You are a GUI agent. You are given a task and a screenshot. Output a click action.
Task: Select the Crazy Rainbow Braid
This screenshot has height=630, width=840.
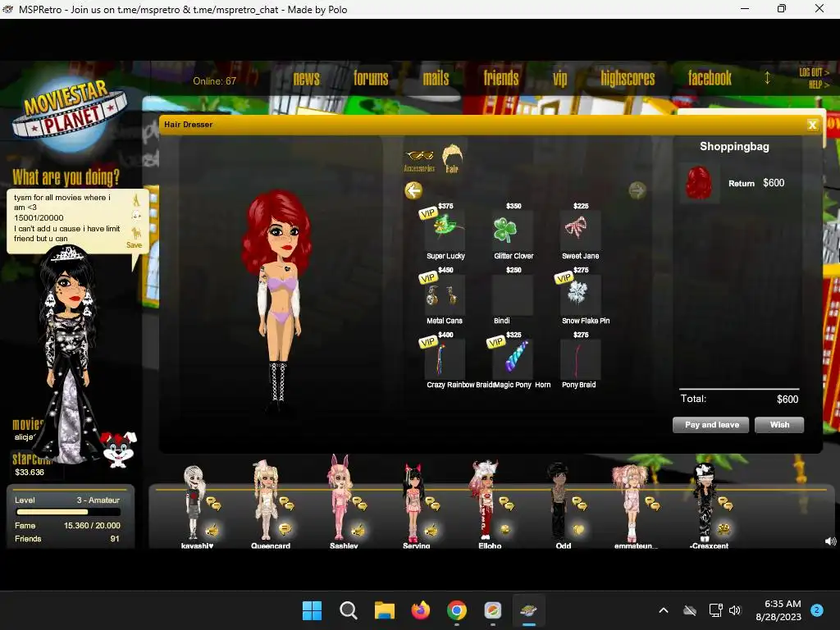(x=445, y=359)
